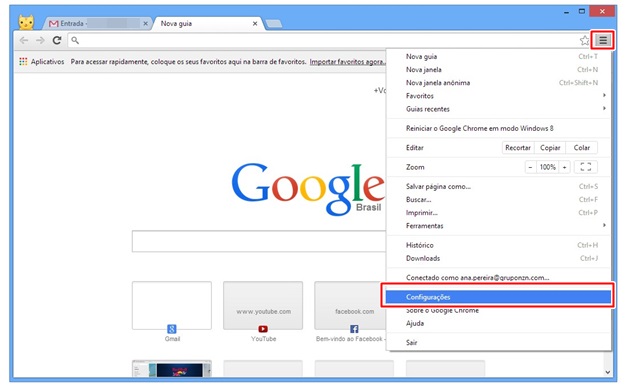
Task: Select the Nova guia tab
Action: tap(208, 24)
